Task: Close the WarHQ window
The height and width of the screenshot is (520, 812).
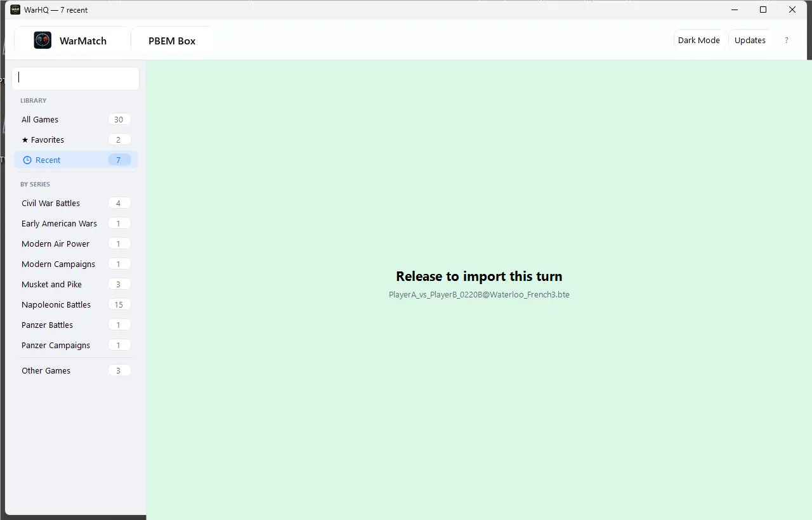Action: [792, 10]
